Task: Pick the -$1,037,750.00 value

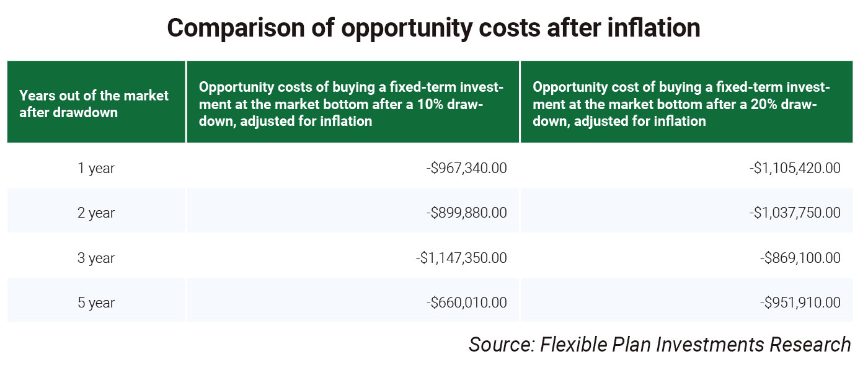Action: 795,213
